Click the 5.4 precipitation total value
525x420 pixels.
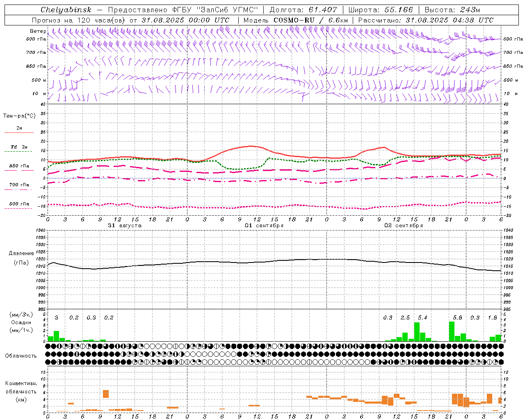click(422, 317)
